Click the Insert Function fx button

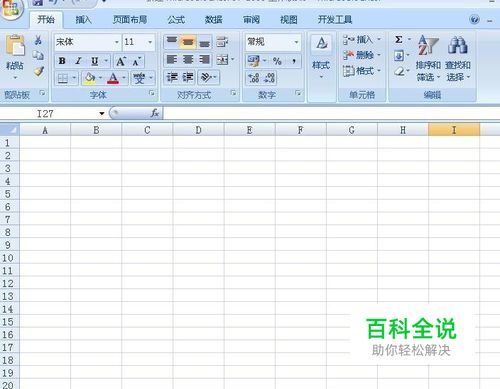(x=154, y=114)
